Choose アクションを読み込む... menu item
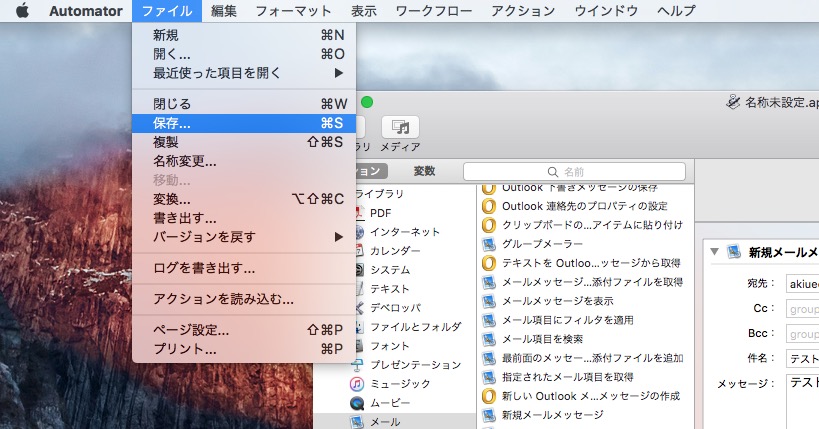Image resolution: width=819 pixels, height=429 pixels. click(244, 299)
